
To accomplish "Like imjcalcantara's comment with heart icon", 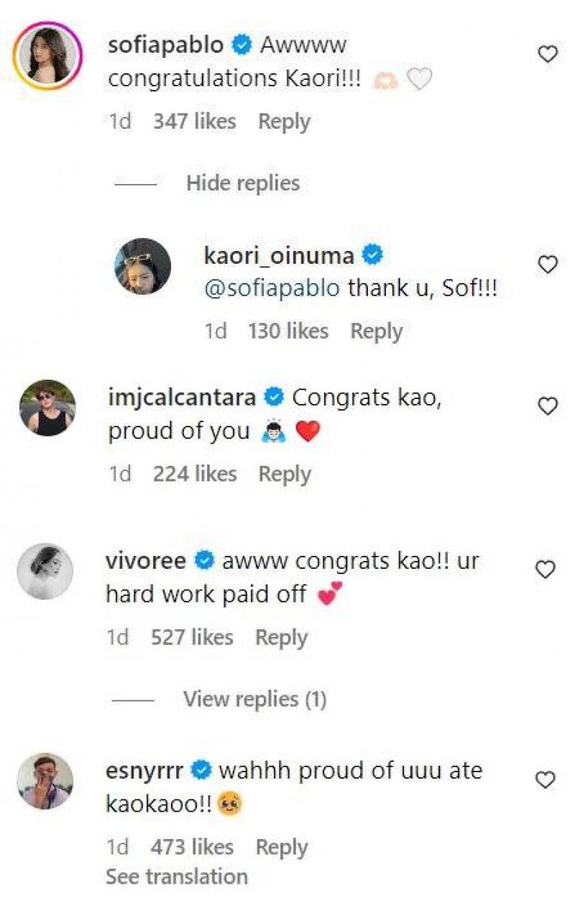I will coord(548,406).
